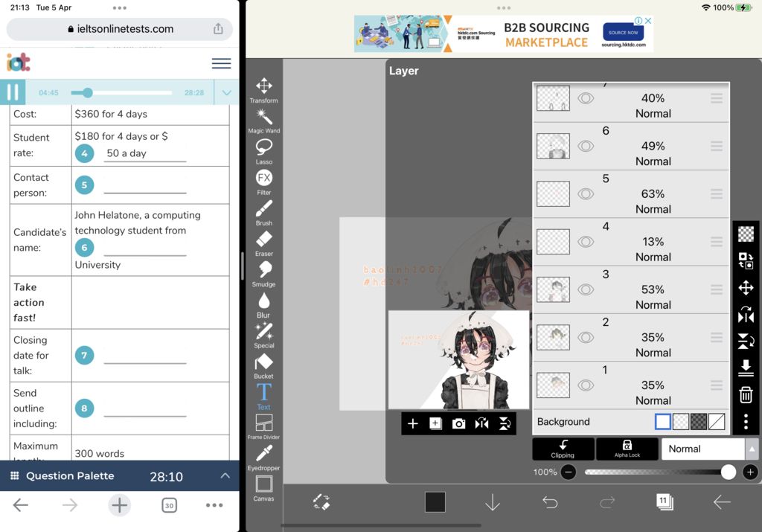Viewport: 762px width, 532px height.
Task: Swap brush and eraser icon
Action: pyautogui.click(x=321, y=502)
